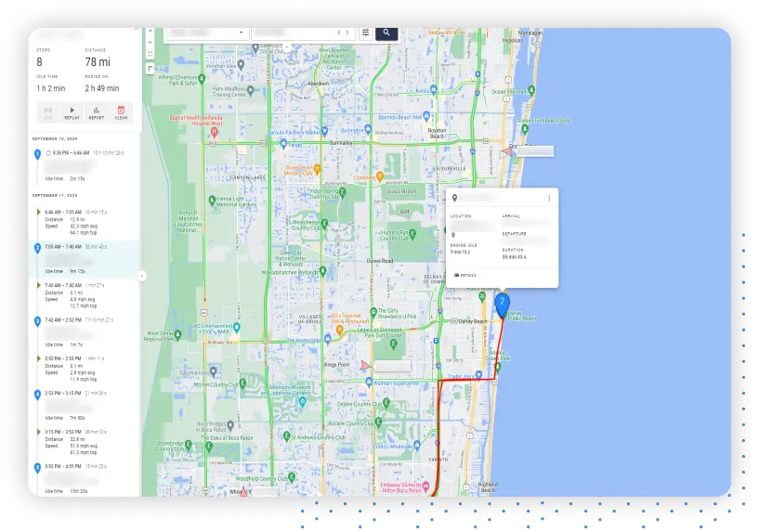Go to the next date arrow
759x532 pixels.
[348, 32]
